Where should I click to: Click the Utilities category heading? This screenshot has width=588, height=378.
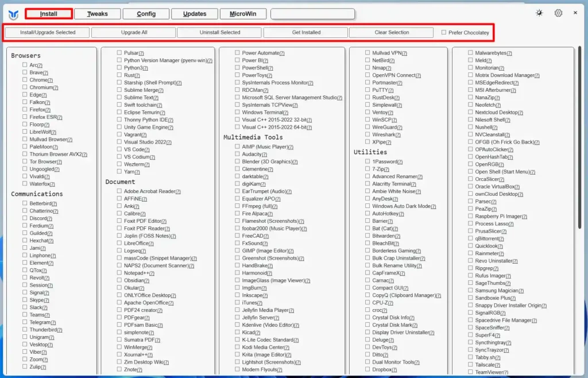pos(370,152)
